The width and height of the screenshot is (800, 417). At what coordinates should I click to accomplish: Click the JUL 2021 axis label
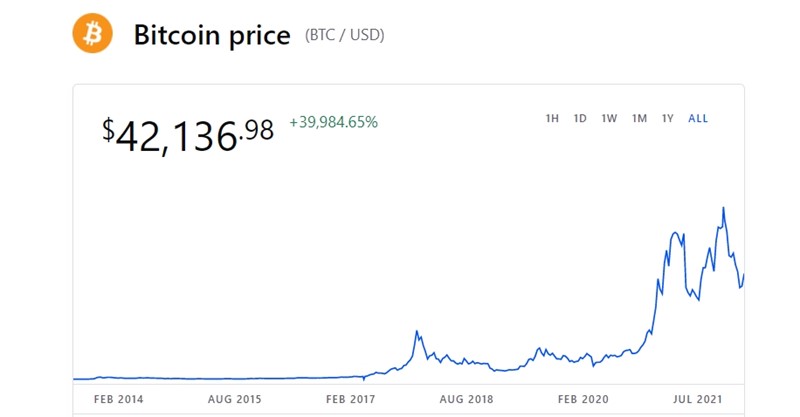tap(696, 399)
